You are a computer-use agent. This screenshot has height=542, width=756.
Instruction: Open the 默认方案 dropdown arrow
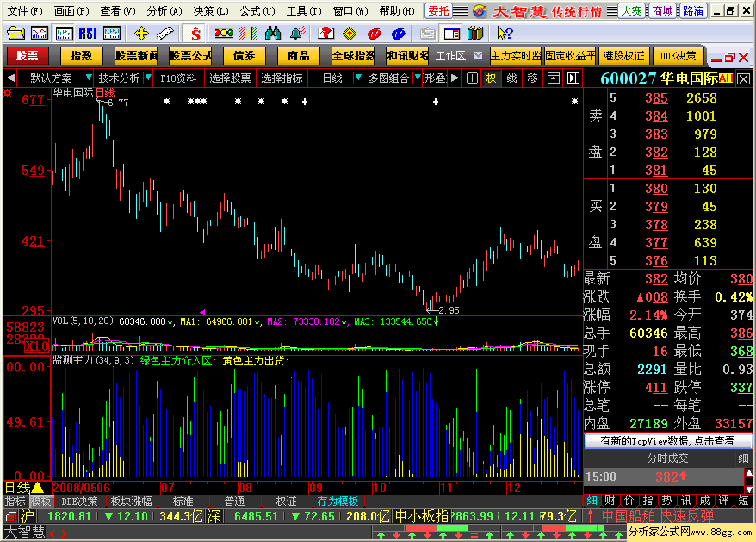88,78
